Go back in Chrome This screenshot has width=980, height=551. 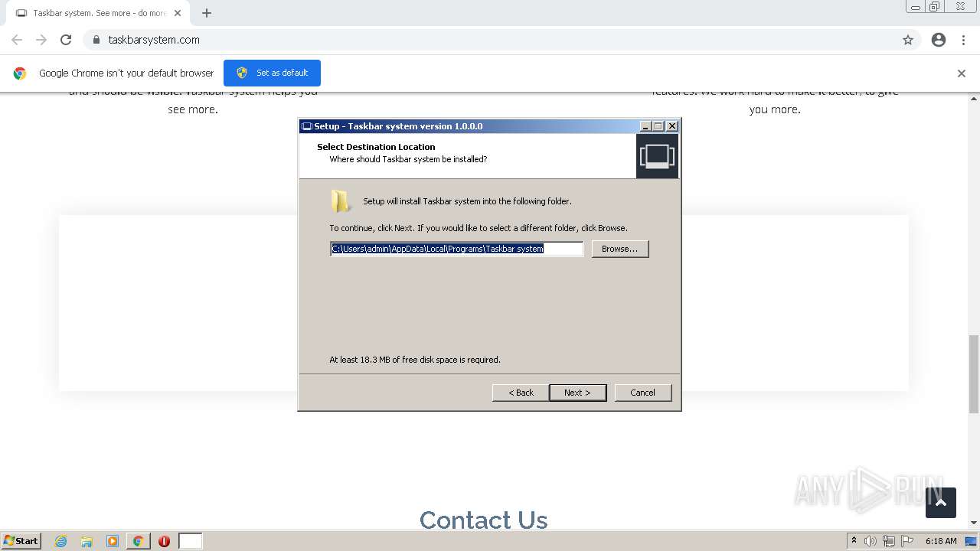pos(17,40)
